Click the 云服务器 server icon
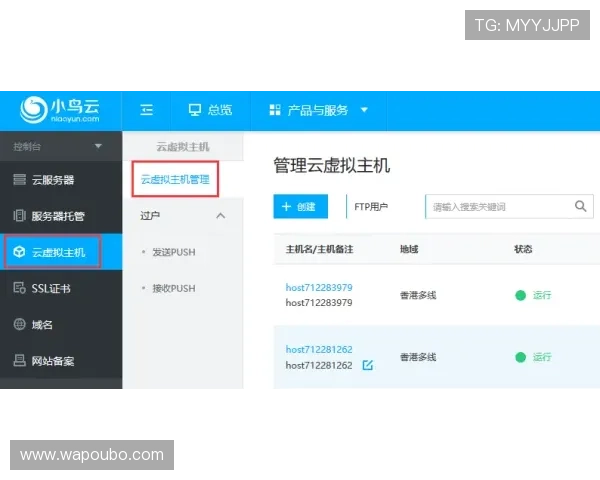The height and width of the screenshot is (480, 600). coord(20,180)
